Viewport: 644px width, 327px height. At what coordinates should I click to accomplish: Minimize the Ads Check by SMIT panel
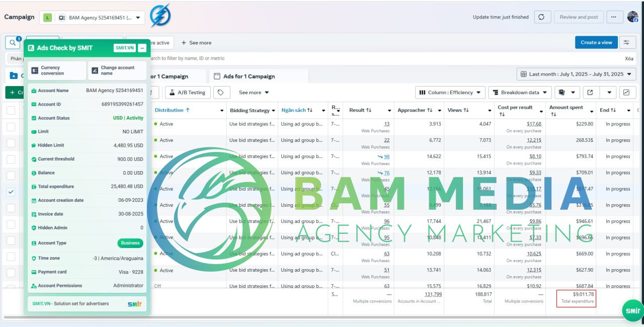[142, 48]
